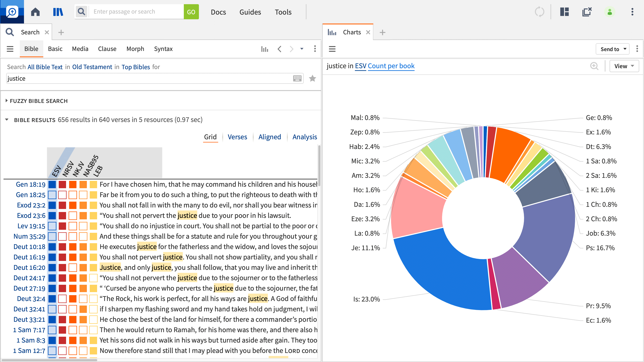Open the View dropdown in Charts
Viewport: 644px width, 362px height.
[x=624, y=66]
